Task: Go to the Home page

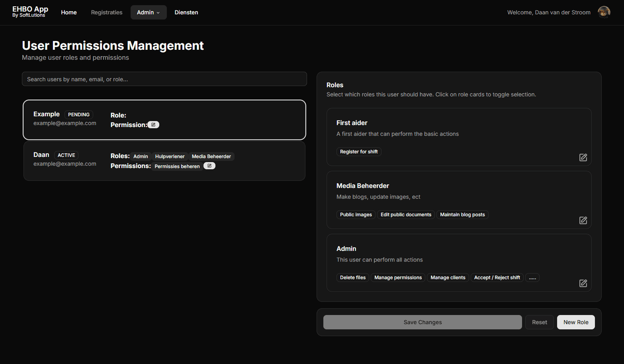Action: pos(69,12)
